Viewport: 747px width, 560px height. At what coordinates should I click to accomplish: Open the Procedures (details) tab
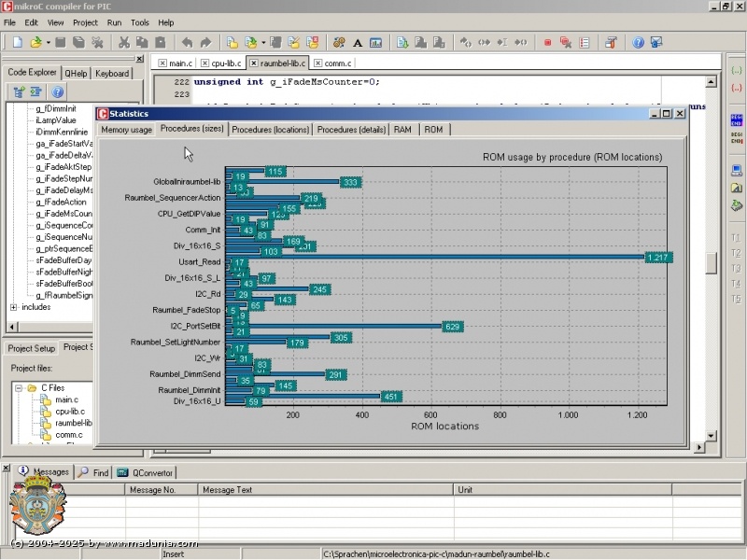coord(351,130)
